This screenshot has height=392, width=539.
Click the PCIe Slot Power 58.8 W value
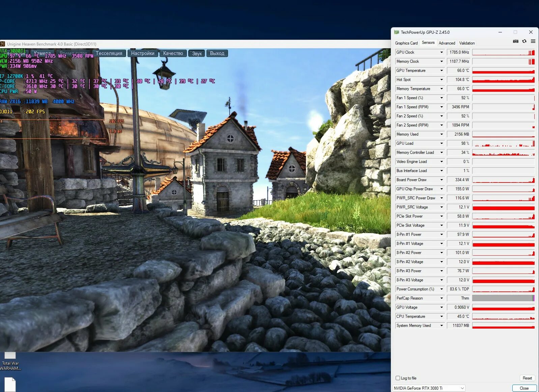pos(459,216)
